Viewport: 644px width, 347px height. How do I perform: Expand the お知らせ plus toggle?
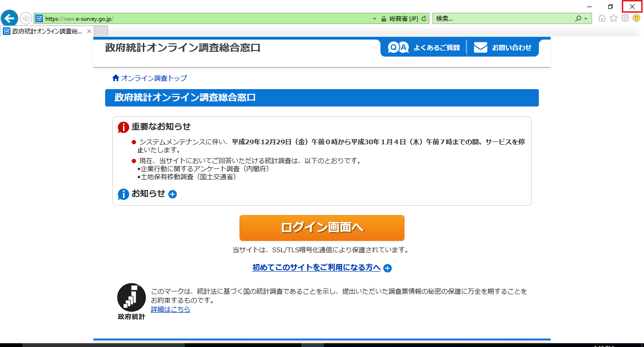[173, 194]
